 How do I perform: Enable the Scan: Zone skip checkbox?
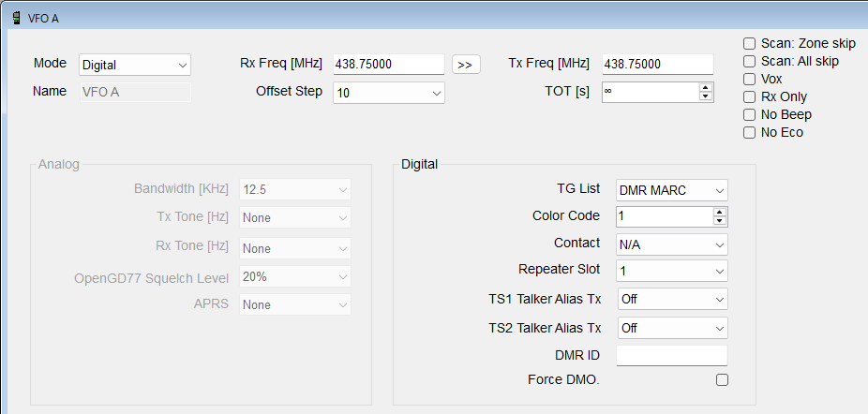point(749,43)
